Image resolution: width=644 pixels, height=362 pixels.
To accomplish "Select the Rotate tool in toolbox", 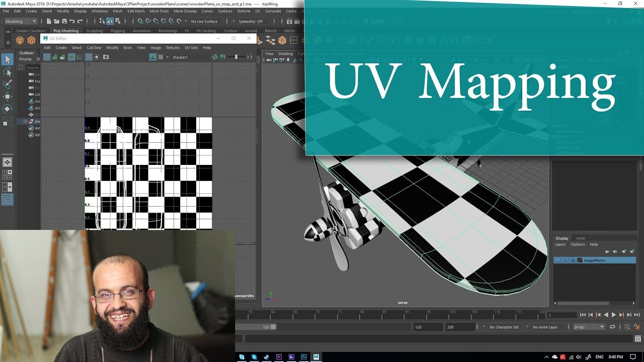I will 8,109.
